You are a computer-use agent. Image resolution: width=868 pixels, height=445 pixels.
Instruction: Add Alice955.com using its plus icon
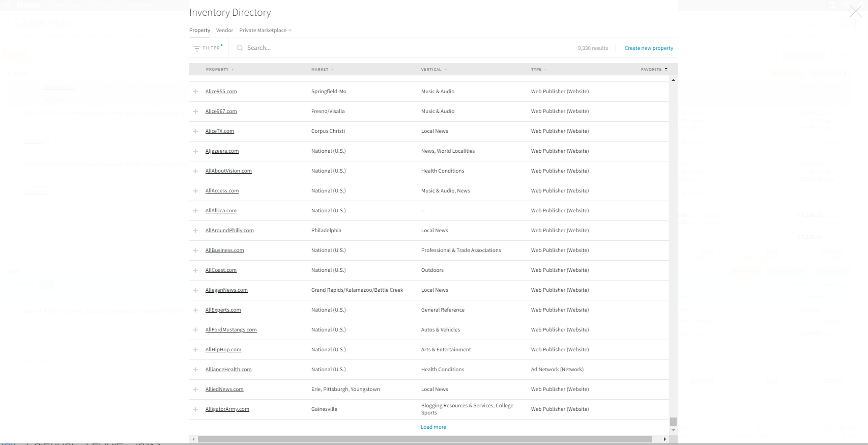(x=195, y=92)
